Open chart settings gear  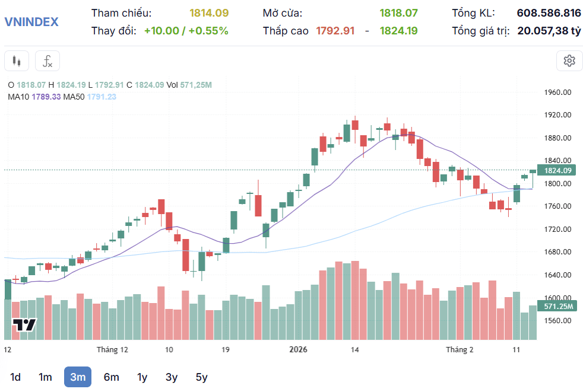pyautogui.click(x=569, y=61)
